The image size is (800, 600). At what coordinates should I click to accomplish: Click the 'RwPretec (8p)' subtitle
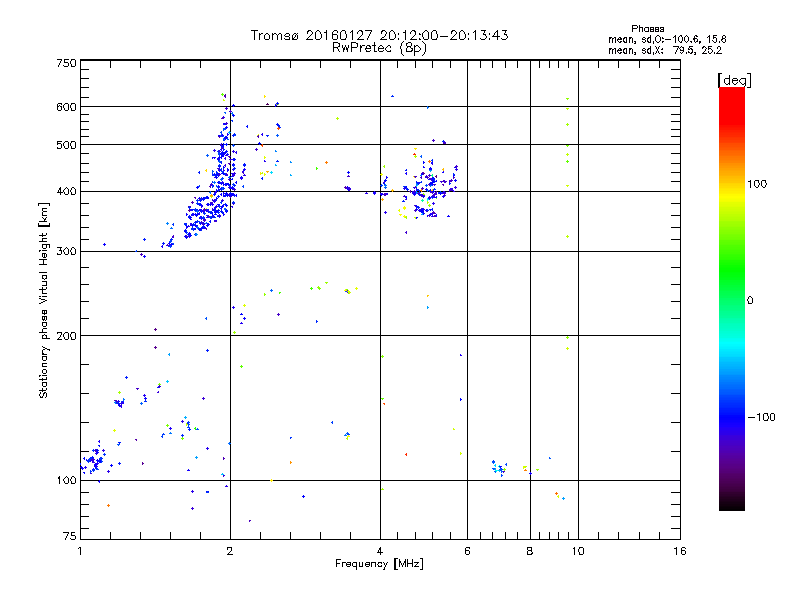(x=379, y=48)
